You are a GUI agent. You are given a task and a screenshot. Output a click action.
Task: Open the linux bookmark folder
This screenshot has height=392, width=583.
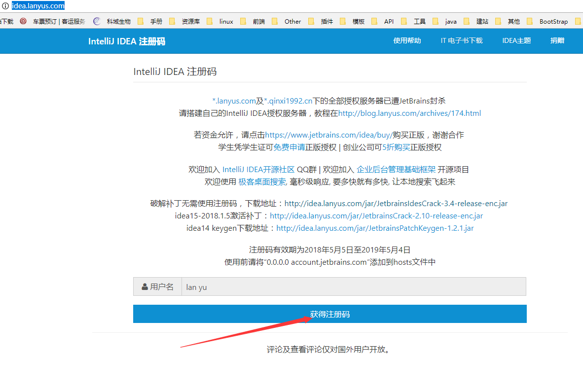(x=220, y=22)
